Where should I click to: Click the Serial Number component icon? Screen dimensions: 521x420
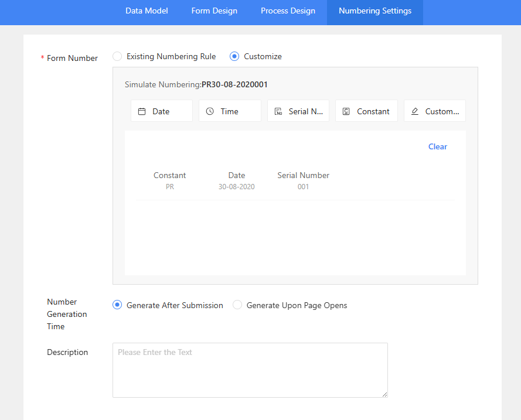pos(278,111)
